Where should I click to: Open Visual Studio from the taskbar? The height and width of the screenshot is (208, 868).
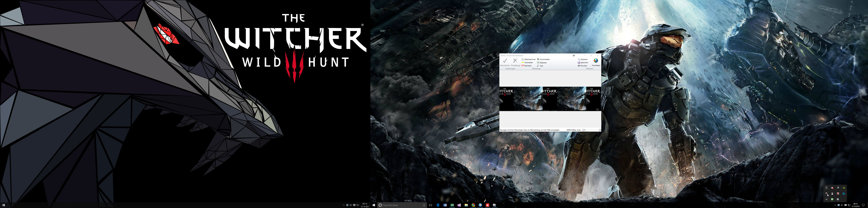pyautogui.click(x=459, y=205)
